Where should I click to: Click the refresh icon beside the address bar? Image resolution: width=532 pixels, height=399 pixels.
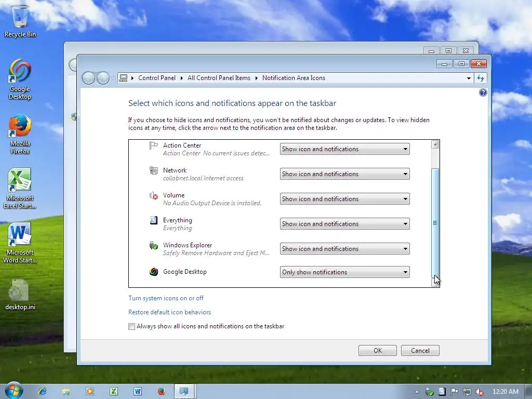tap(481, 78)
